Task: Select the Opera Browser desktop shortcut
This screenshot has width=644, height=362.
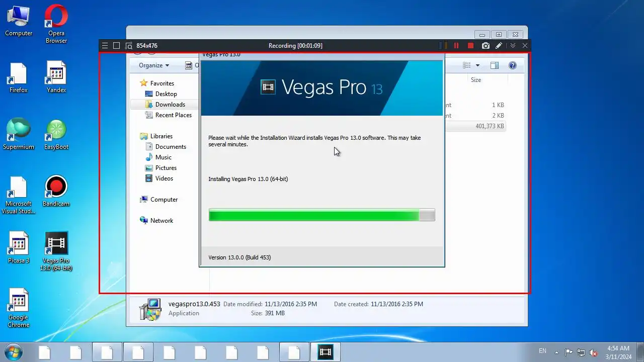Action: (56, 24)
